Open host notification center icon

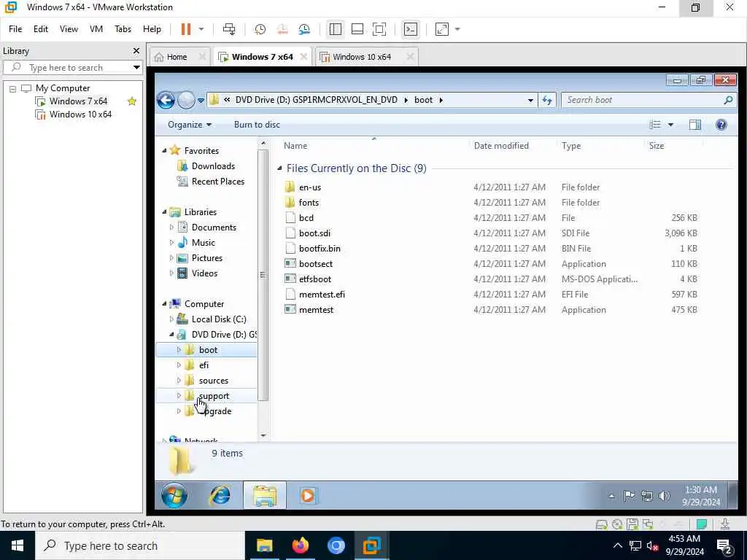(x=724, y=546)
